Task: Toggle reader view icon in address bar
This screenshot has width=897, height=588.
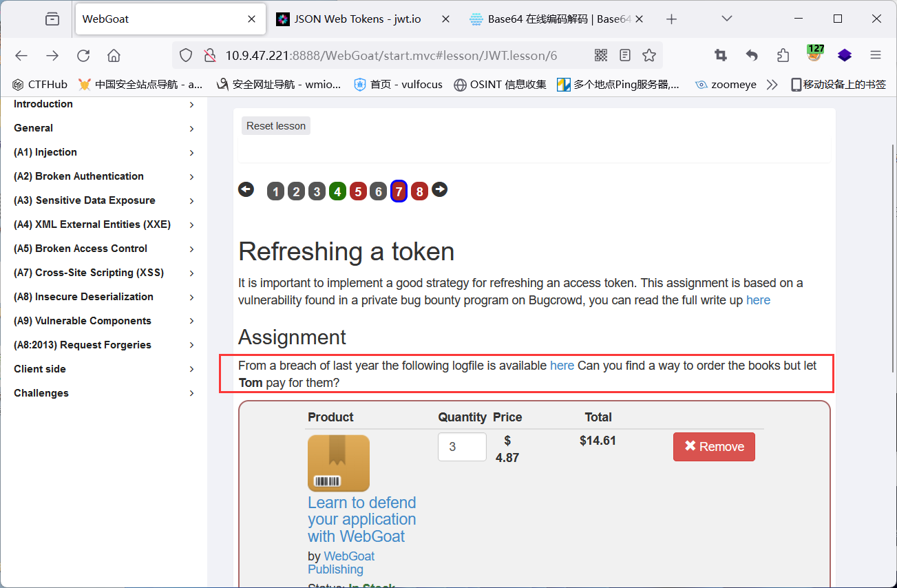Action: click(x=625, y=56)
